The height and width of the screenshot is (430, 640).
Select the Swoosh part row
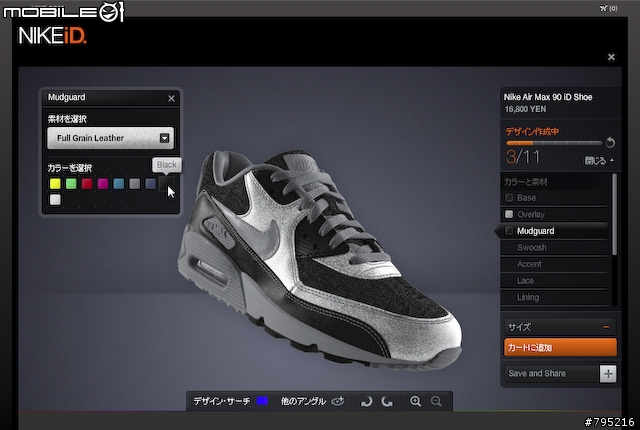coord(555,248)
